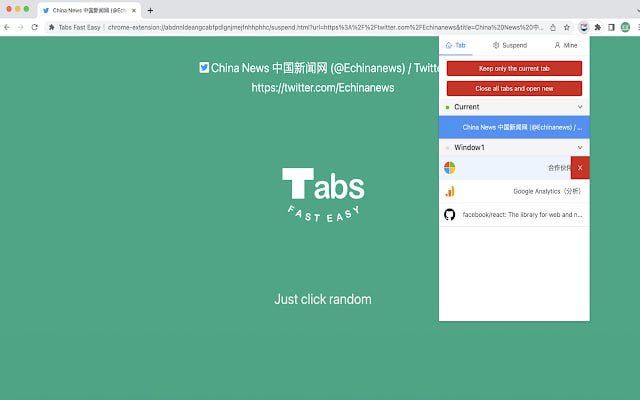Open the Chrome three-dot menu
The image size is (640, 400).
click(x=634, y=26)
